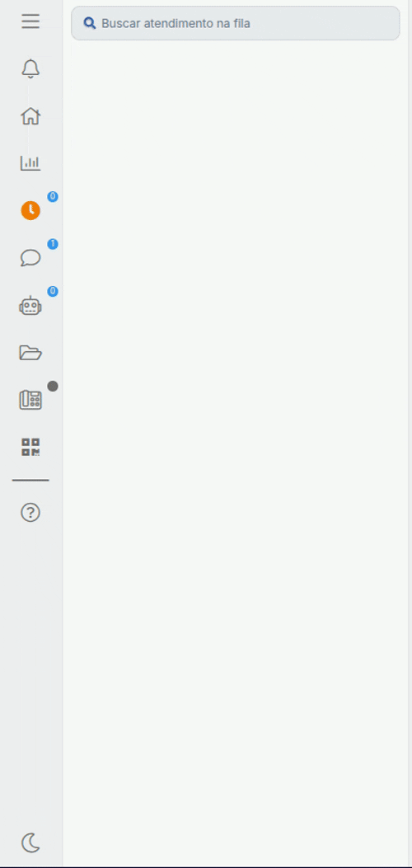Viewport: 412px width, 868px height.
Task: Click the 0 badge on robot icon
Action: (x=53, y=291)
